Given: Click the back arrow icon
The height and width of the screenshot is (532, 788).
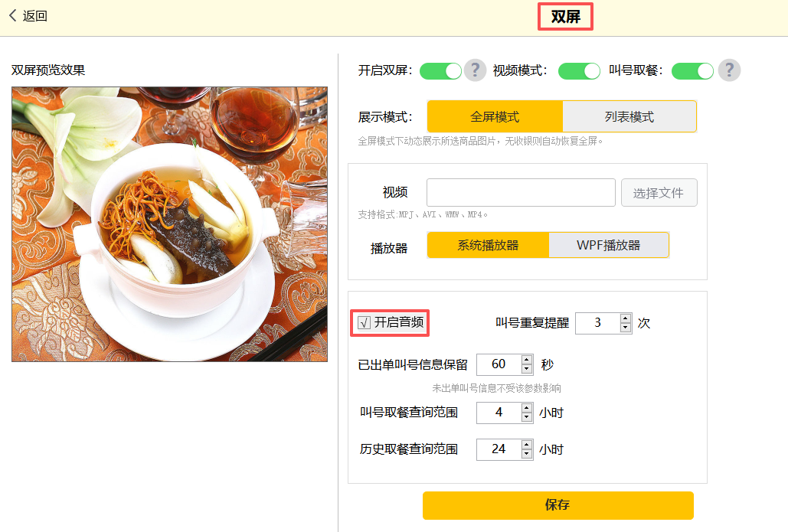Looking at the screenshot, I should (x=12, y=15).
